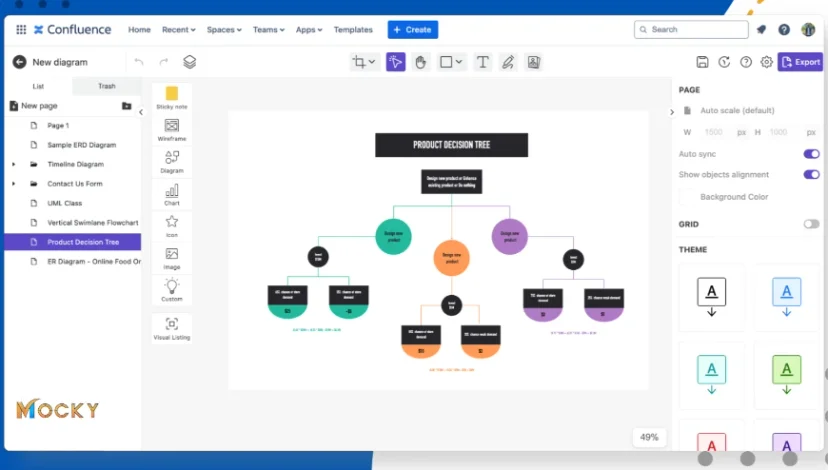Pick the pencil drawing tool
This screenshot has width=828, height=470.
[508, 62]
